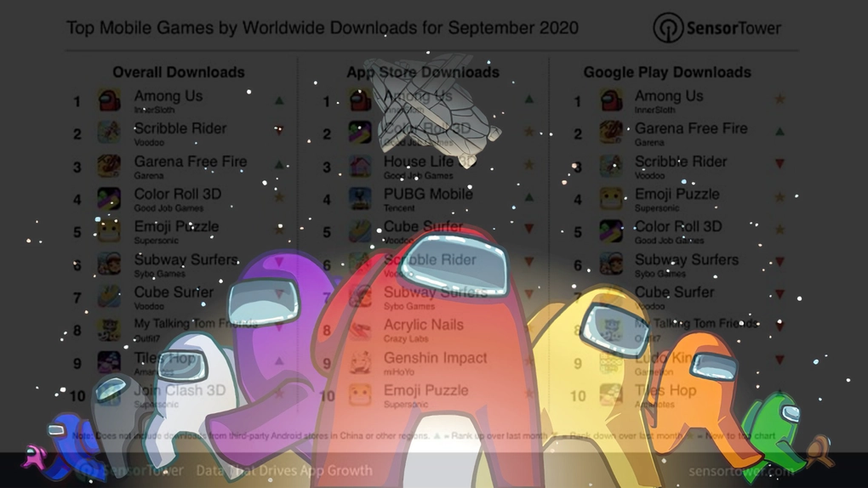Select the Overall Downloads column header
The image size is (868, 488).
click(179, 72)
